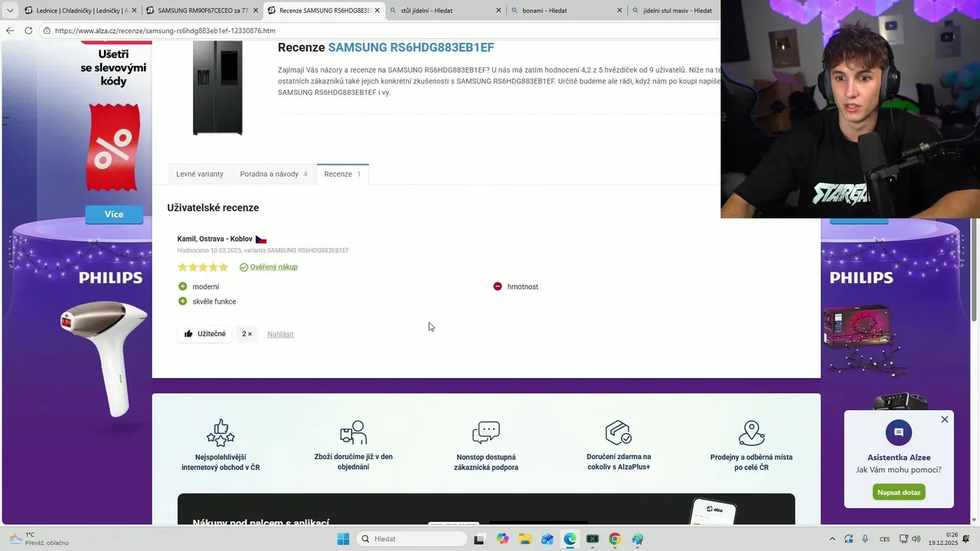Open the paint-style app on taskbar
Viewport: 980px width, 551px height.
[638, 539]
